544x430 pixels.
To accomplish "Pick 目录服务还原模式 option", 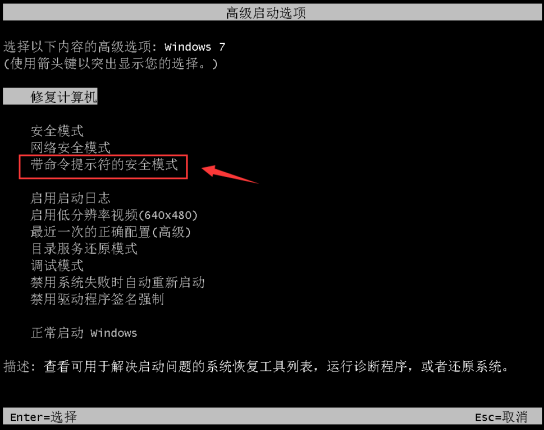I will [x=84, y=248].
